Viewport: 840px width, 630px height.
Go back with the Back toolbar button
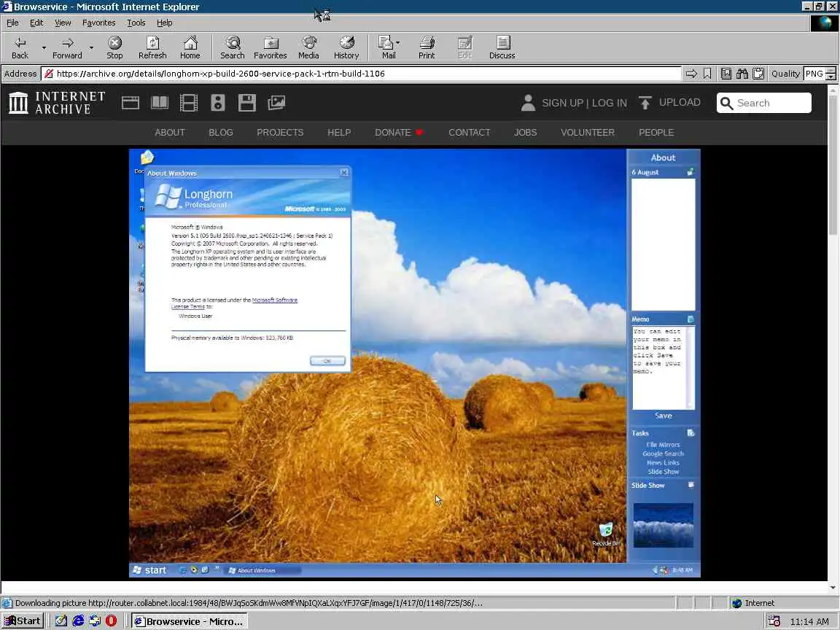(20, 47)
